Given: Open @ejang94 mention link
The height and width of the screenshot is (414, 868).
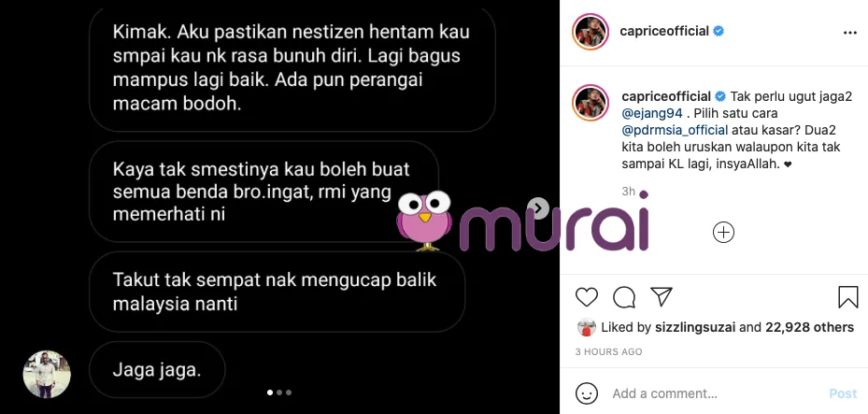Looking at the screenshot, I should point(652,113).
